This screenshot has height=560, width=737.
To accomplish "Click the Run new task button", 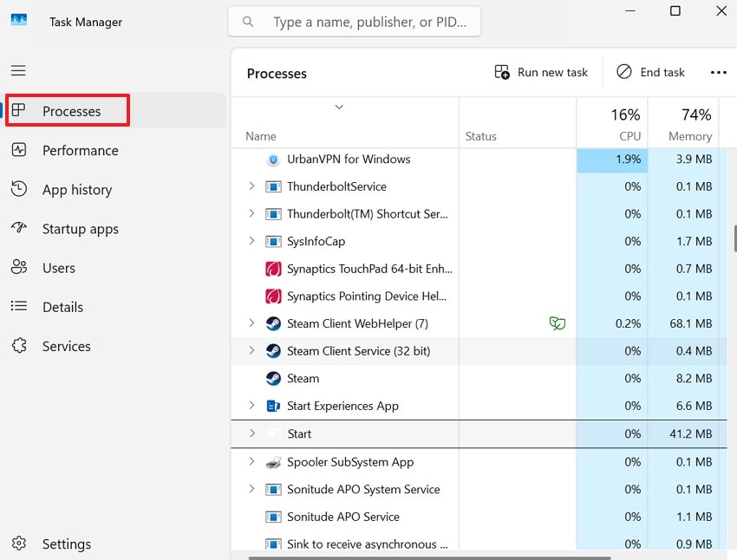I will (x=540, y=72).
